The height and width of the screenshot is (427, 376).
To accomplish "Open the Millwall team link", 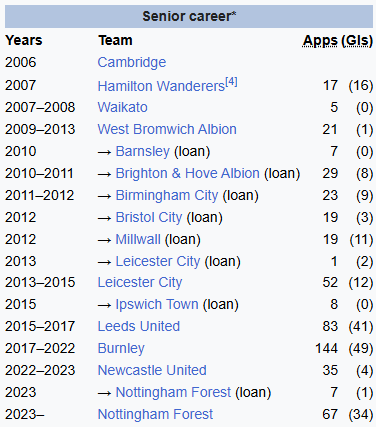I will point(138,239).
